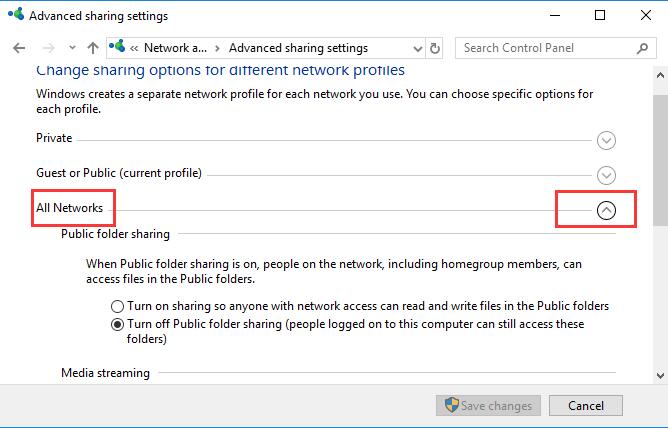668x428 pixels.
Task: Click the Forward navigation arrow
Action: pos(49,48)
